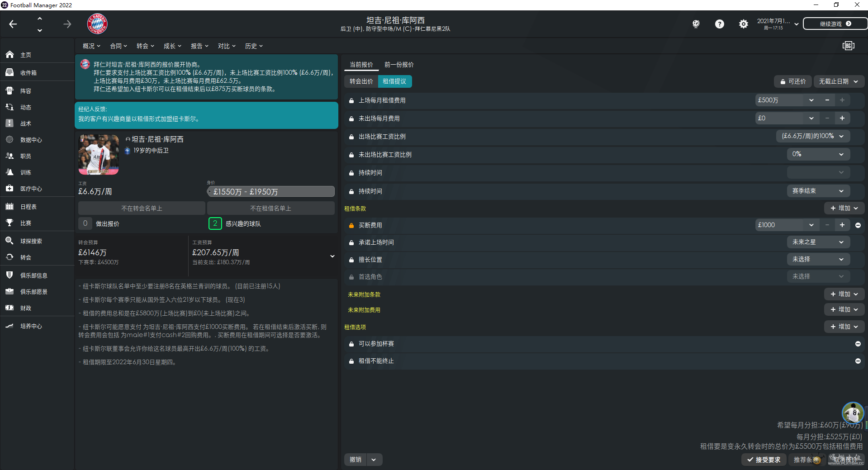Image resolution: width=868 pixels, height=470 pixels.
Task: Expand the 承诺上场时间 dropdown showing 未来之星
Action: pos(818,242)
